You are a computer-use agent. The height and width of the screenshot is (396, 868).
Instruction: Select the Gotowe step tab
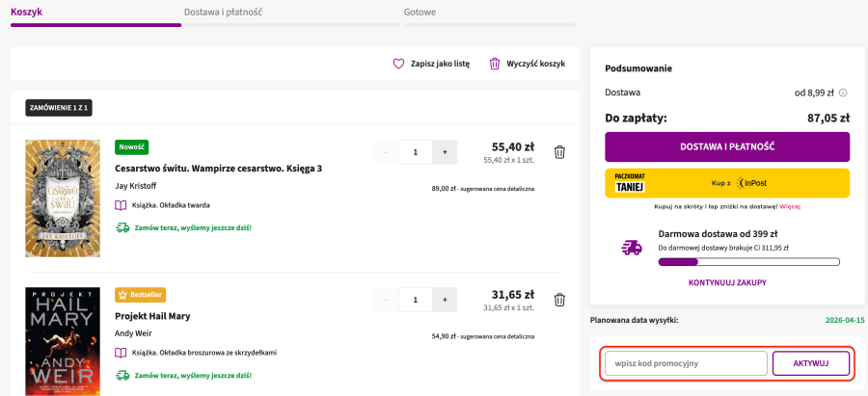[420, 13]
